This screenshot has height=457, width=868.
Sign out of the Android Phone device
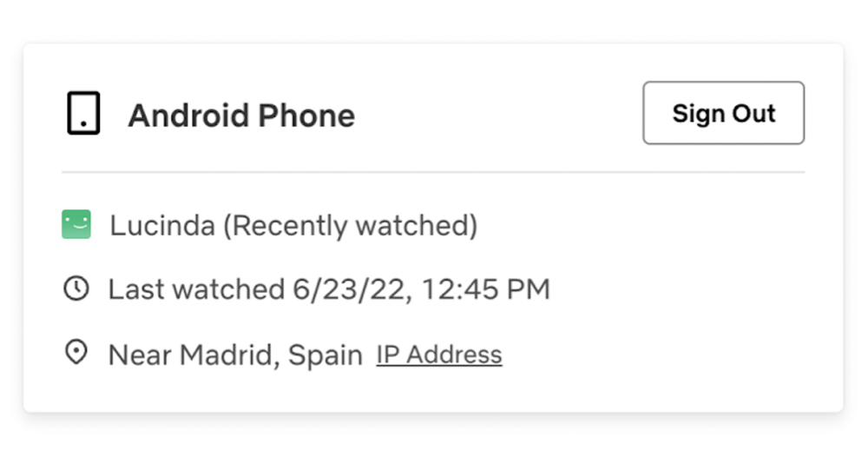click(x=724, y=113)
